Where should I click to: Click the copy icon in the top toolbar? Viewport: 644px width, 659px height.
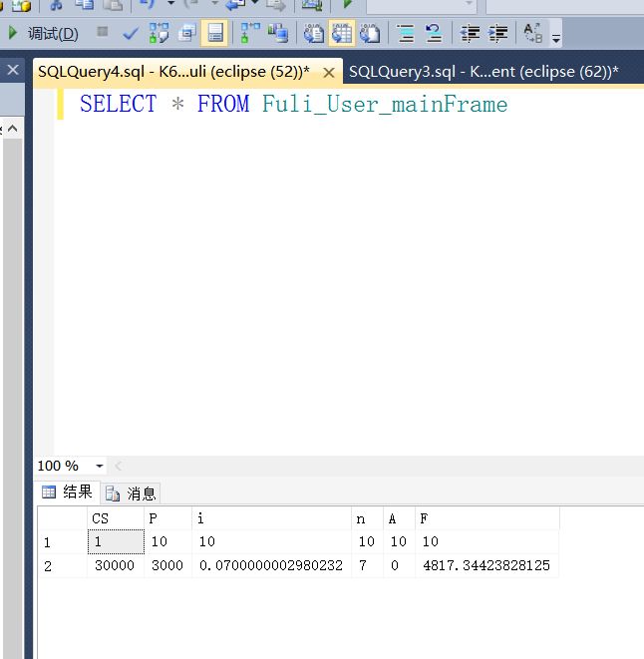pos(85,5)
